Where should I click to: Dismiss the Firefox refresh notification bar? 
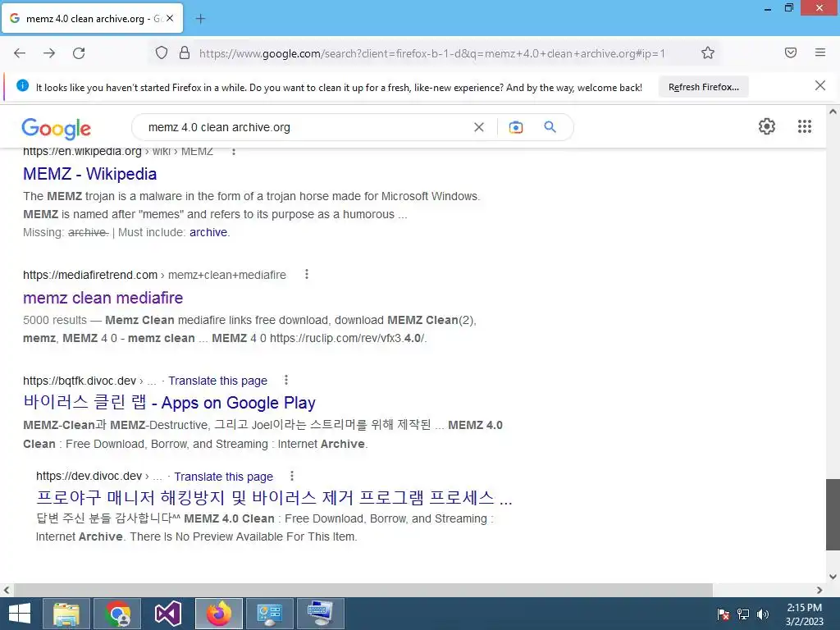(820, 85)
